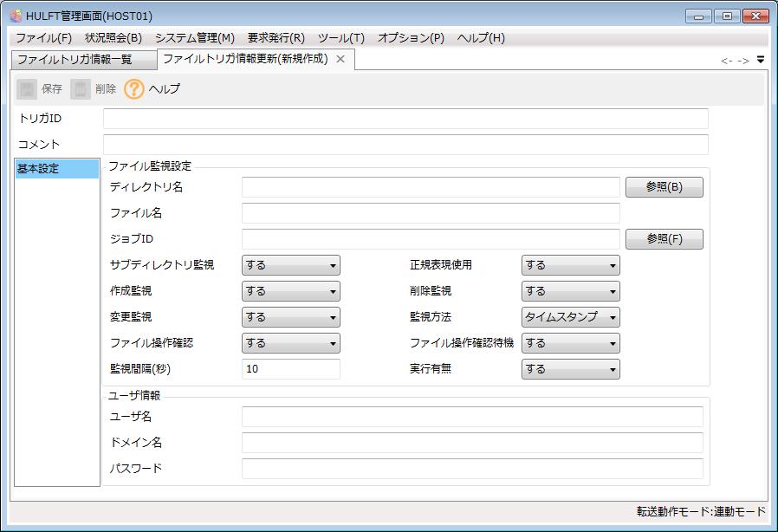
Task: Navigate to previous tab with <- arrow
Action: (x=726, y=61)
